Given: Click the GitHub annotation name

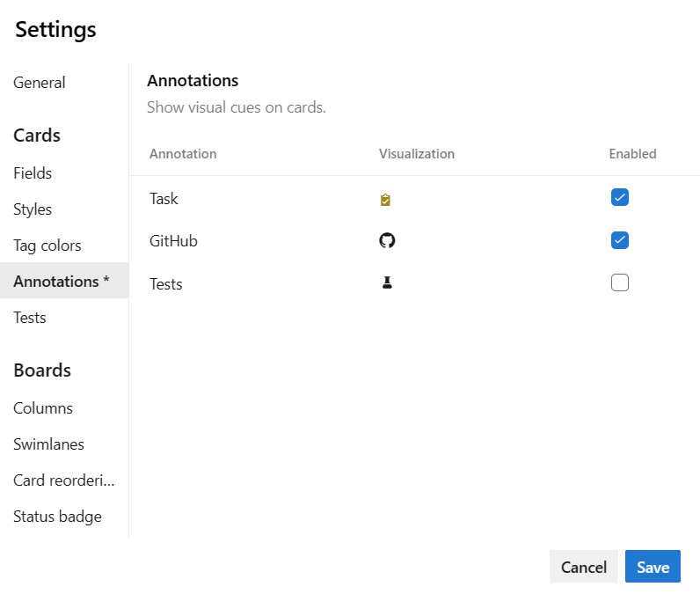Looking at the screenshot, I should tap(173, 241).
